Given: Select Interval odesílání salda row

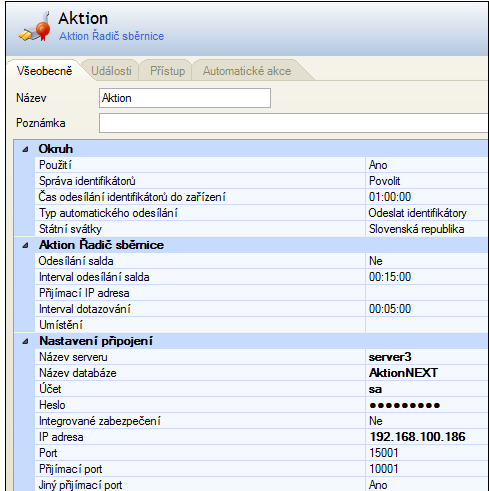Looking at the screenshot, I should pos(261,277).
